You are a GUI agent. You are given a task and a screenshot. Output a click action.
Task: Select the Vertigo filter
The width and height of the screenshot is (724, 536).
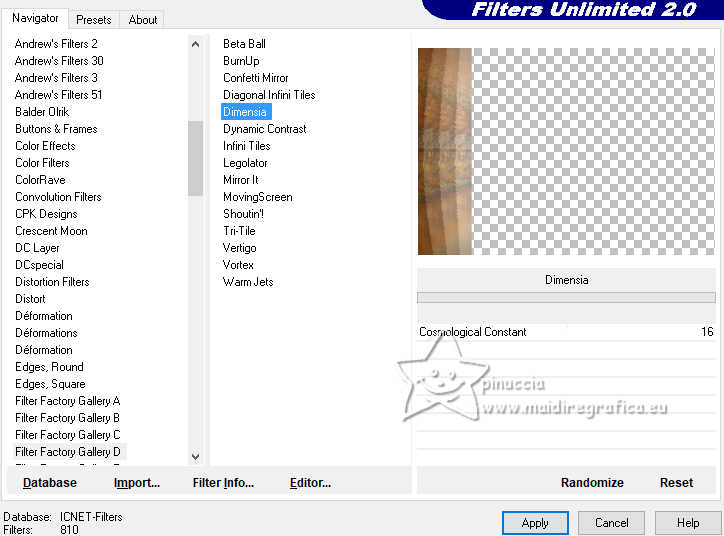click(x=240, y=248)
